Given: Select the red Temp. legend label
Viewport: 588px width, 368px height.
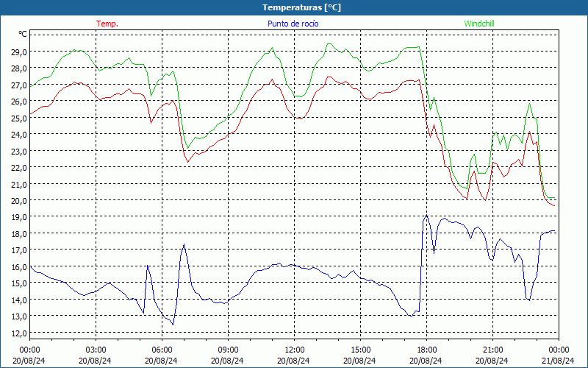Looking at the screenshot, I should pyautogui.click(x=107, y=24).
